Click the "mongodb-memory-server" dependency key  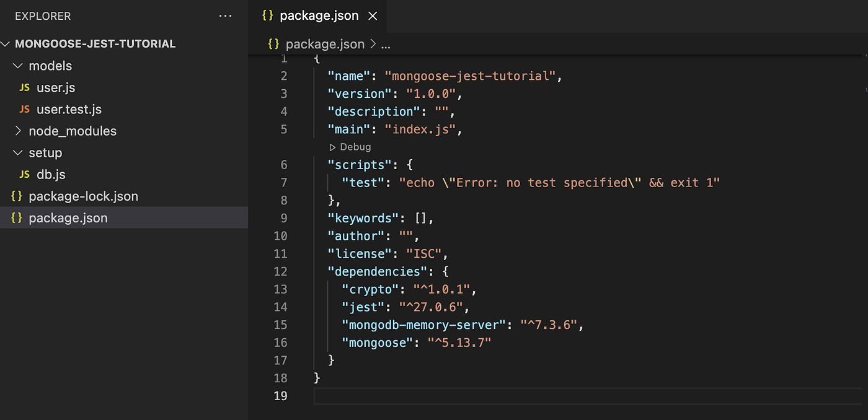[424, 325]
